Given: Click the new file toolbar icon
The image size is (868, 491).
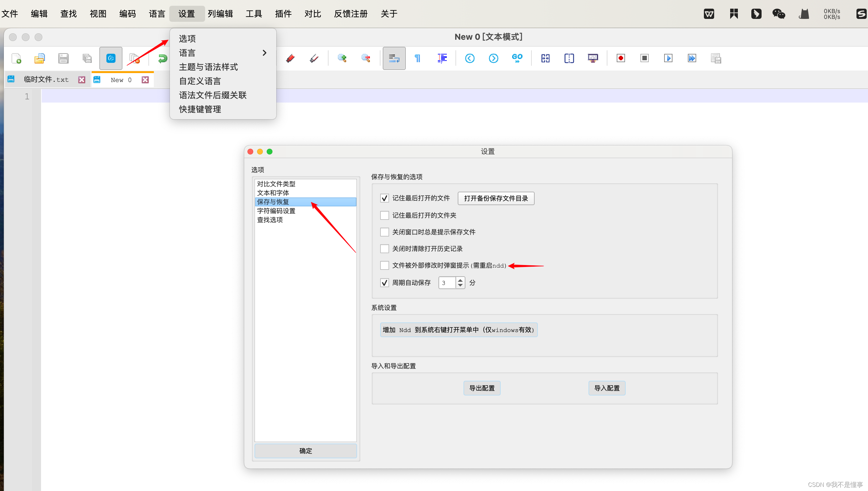Looking at the screenshot, I should (16, 58).
